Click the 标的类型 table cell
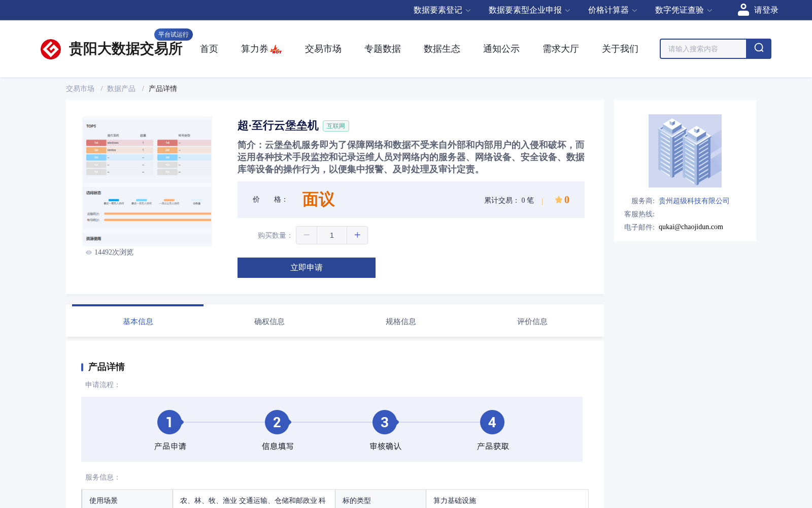This screenshot has width=812, height=508. (381, 499)
